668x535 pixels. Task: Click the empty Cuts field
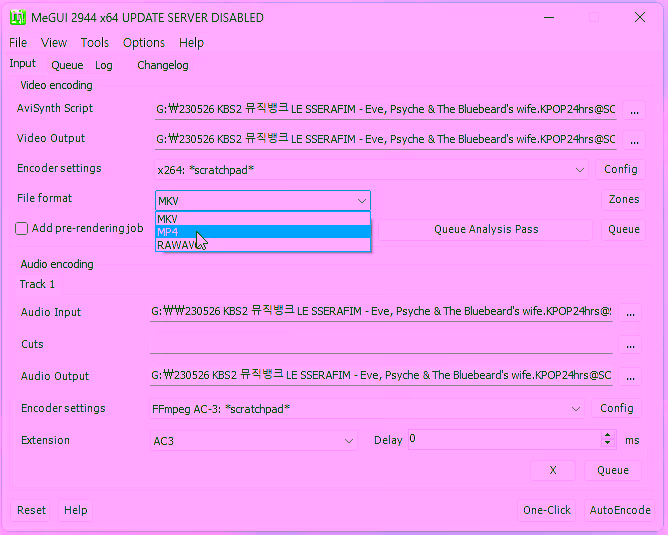[381, 344]
